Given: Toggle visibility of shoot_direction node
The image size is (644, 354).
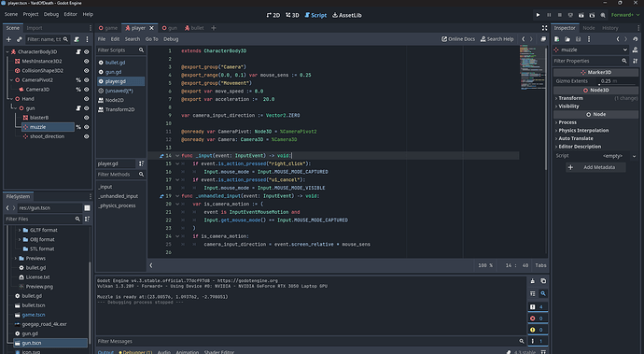Looking at the screenshot, I should click(x=86, y=136).
